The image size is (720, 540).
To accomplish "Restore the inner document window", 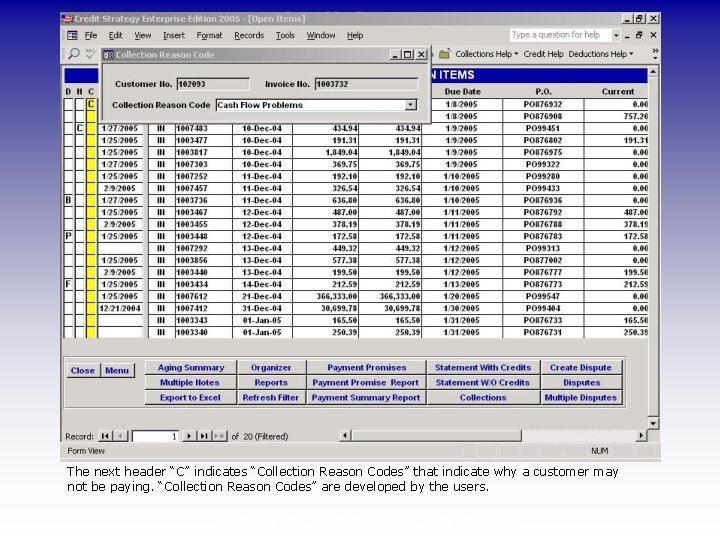I will (639, 35).
